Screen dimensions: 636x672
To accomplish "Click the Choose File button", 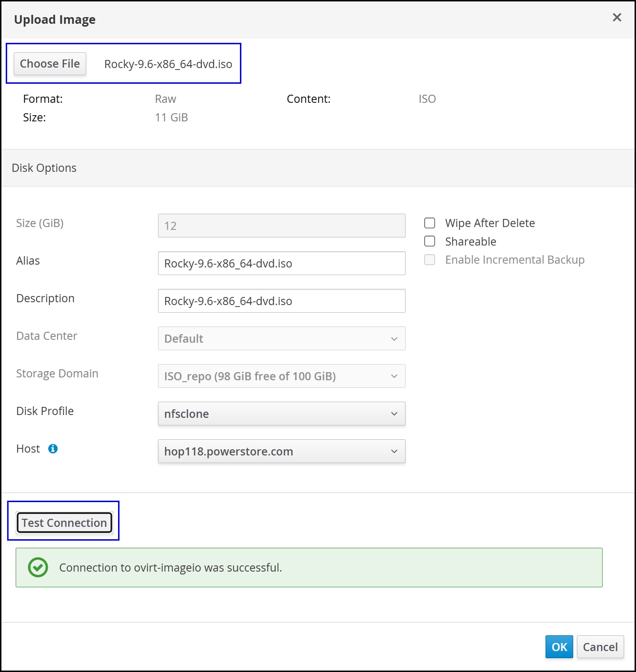I will point(50,64).
